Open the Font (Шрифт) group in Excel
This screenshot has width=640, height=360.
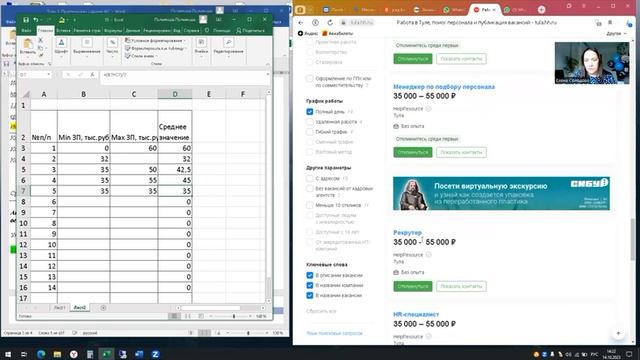pos(61,46)
